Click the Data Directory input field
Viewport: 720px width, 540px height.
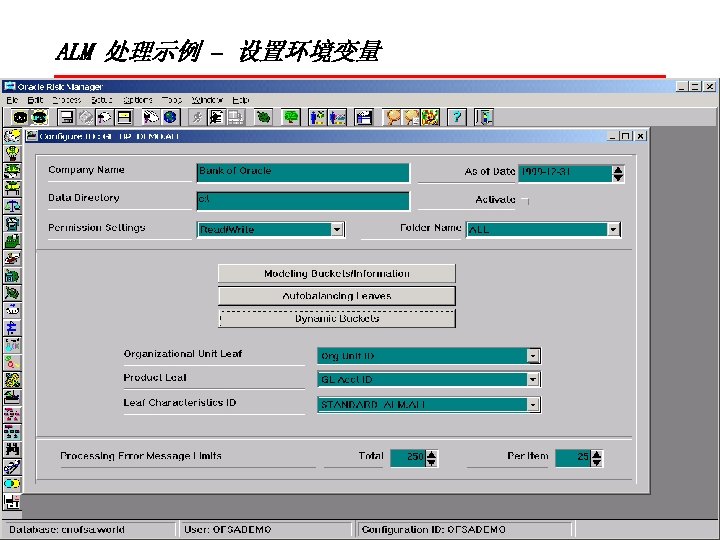tap(303, 201)
